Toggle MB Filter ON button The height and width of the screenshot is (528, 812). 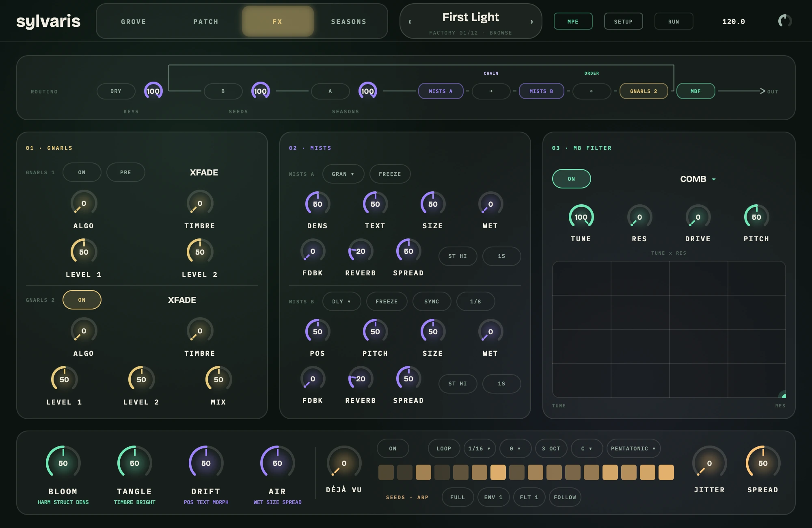(x=572, y=179)
